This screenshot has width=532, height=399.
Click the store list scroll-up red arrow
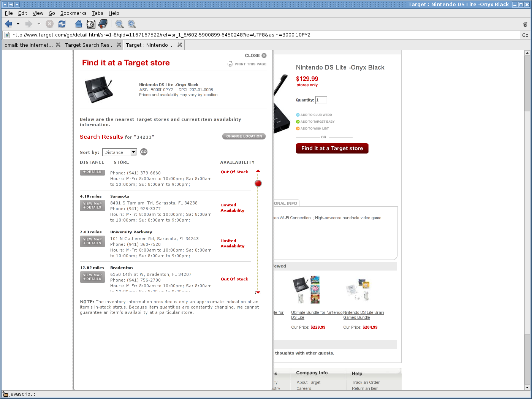pos(258,171)
